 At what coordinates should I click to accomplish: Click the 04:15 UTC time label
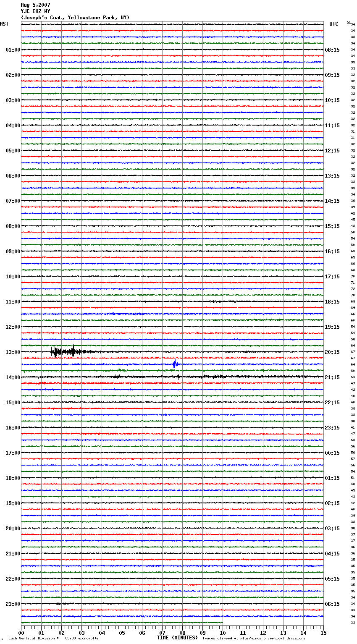click(x=332, y=554)
